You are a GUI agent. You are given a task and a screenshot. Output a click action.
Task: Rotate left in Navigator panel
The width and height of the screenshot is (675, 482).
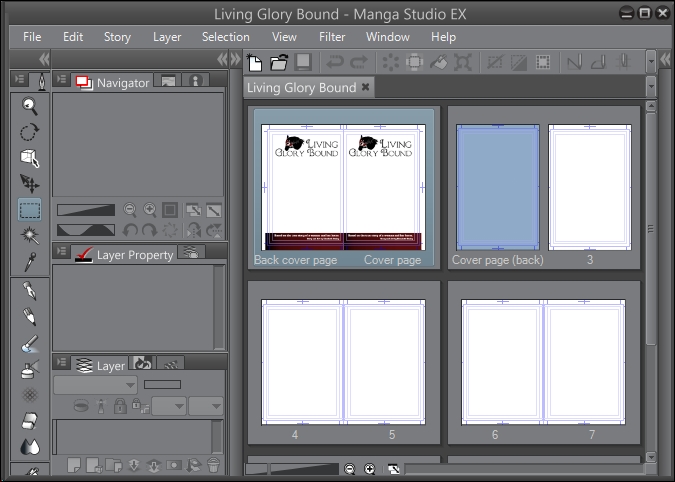(130, 230)
